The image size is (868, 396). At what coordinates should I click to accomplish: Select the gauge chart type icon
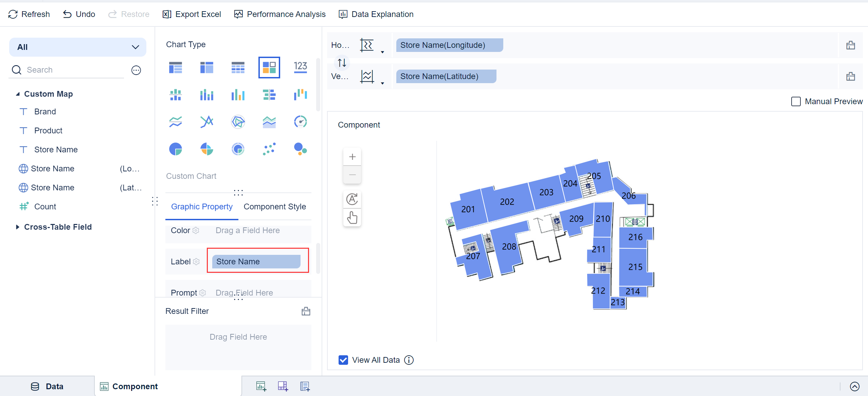coord(301,122)
